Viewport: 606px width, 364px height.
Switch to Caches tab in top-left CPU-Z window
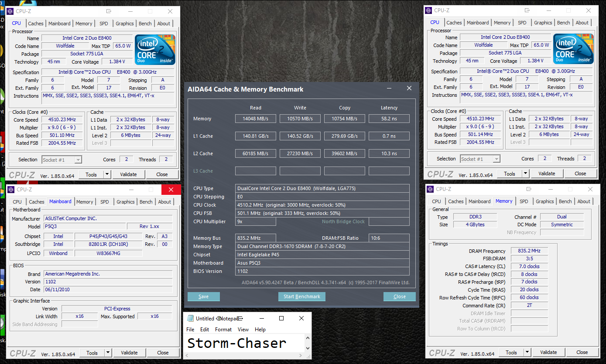[x=36, y=24]
